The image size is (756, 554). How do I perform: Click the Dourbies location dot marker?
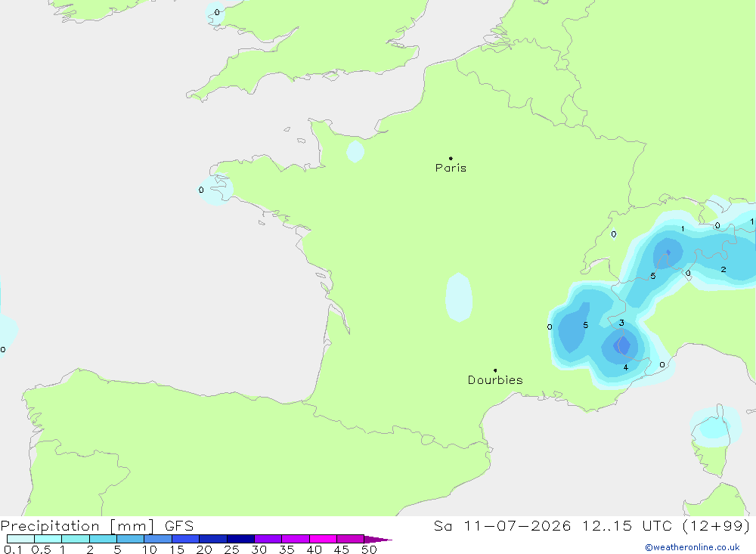coord(495,370)
